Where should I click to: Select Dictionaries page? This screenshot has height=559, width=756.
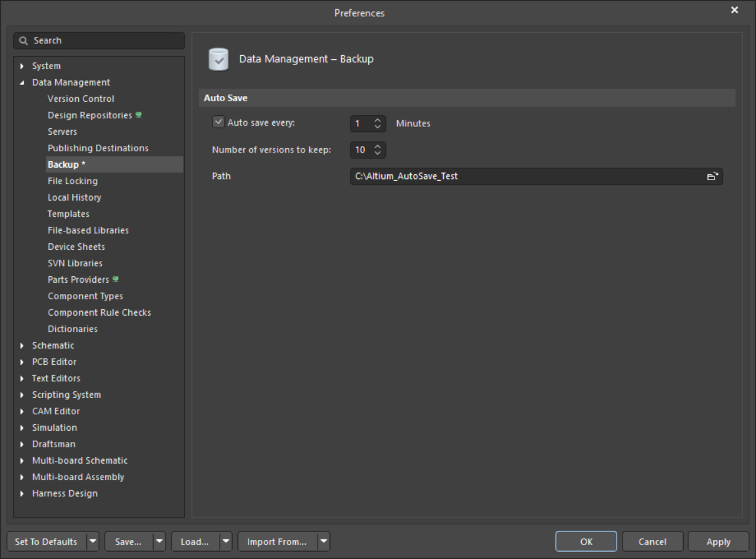(72, 329)
